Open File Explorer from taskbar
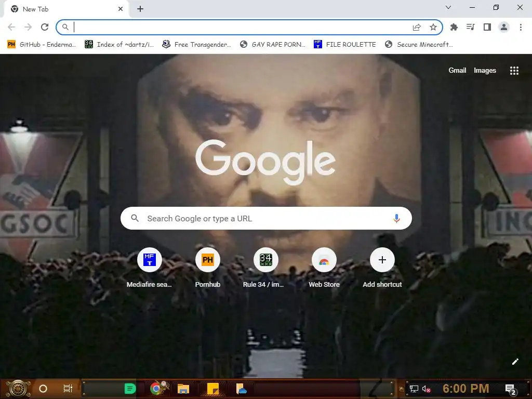This screenshot has width=532, height=399. coord(183,389)
